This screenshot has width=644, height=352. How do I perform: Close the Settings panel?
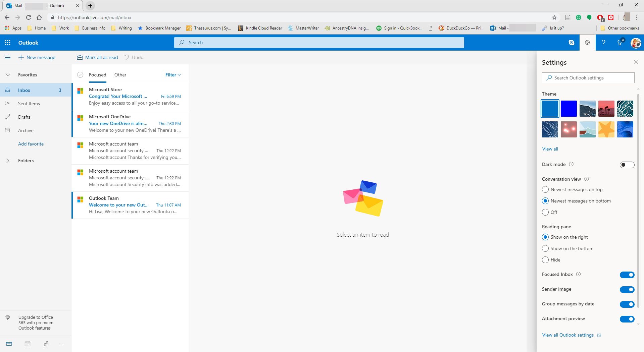[x=636, y=62]
